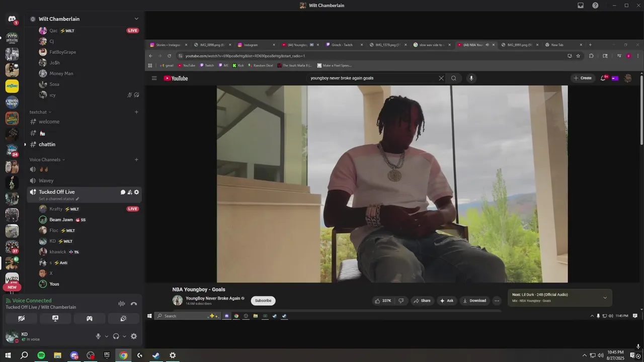Clear the YouTube search query
This screenshot has height=362, width=644.
pyautogui.click(x=441, y=78)
